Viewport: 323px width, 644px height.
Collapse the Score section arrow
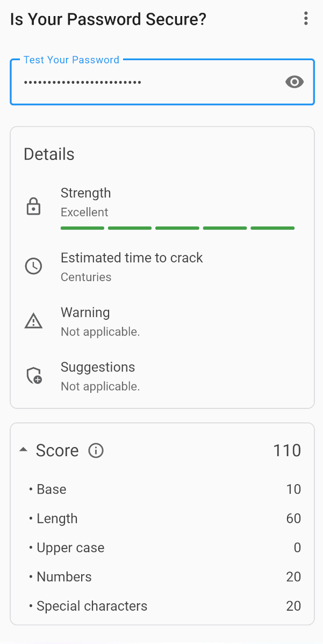(23, 450)
